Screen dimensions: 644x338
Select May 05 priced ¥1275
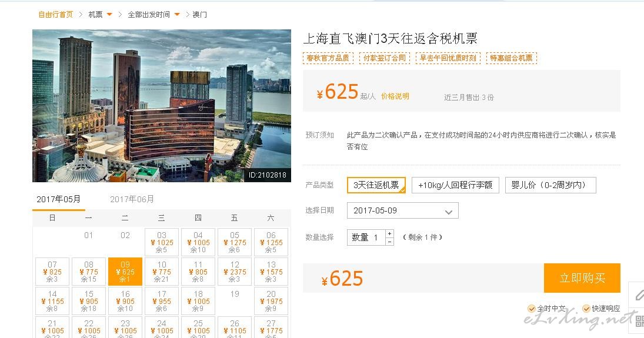tap(235, 242)
